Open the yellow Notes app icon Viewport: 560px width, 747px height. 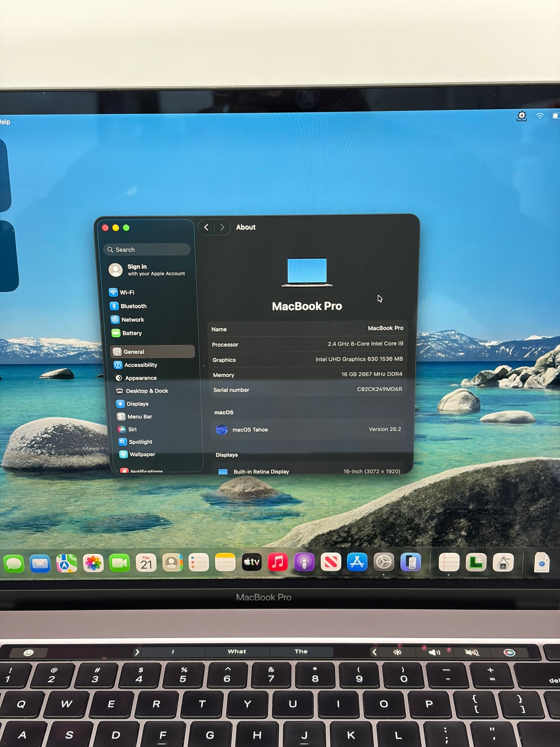click(x=225, y=562)
